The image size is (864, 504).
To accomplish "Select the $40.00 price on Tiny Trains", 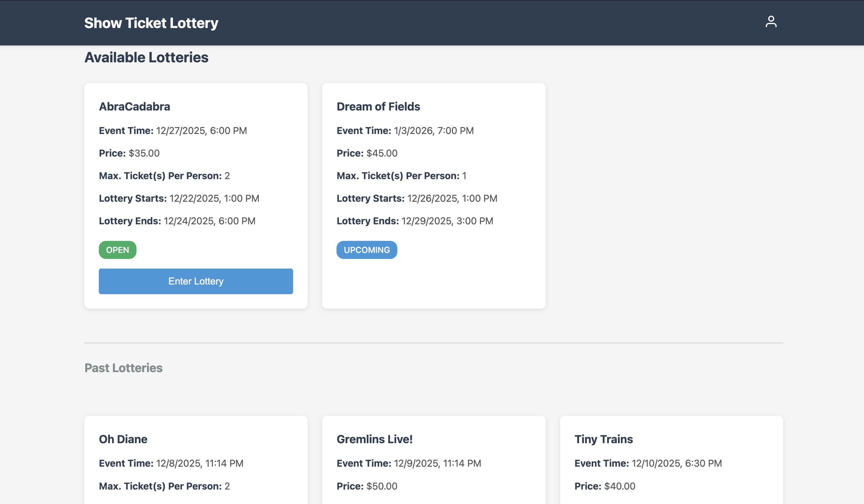I will click(619, 486).
